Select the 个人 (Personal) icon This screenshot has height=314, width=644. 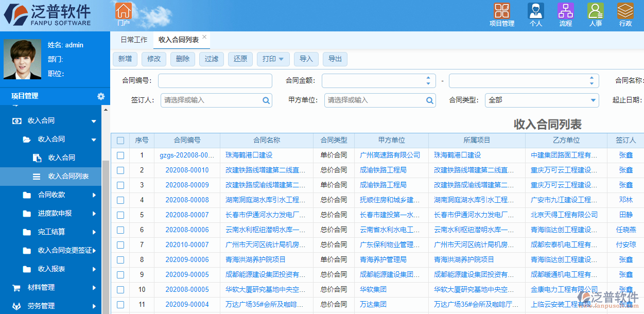point(535,11)
